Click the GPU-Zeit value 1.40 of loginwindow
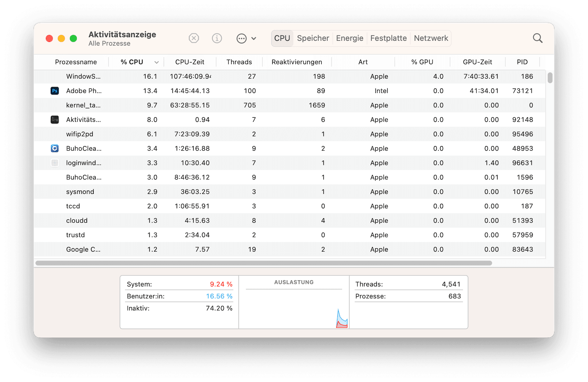Image resolution: width=588 pixels, height=382 pixels. (x=492, y=163)
